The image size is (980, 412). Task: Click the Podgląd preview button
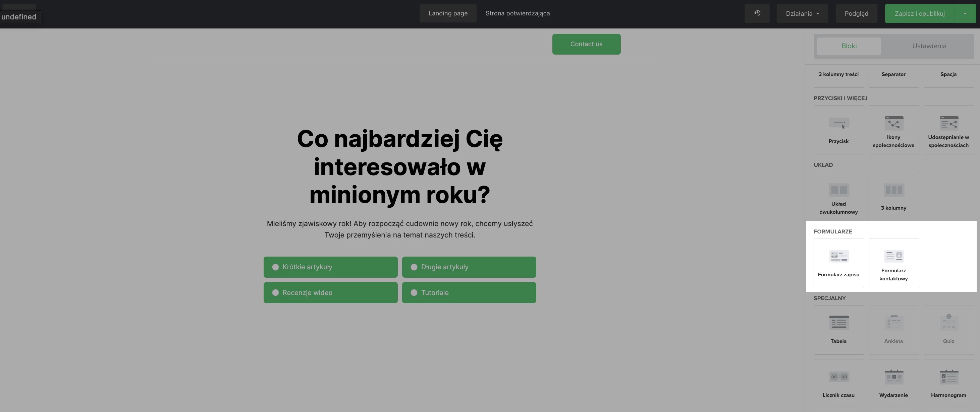(x=856, y=13)
